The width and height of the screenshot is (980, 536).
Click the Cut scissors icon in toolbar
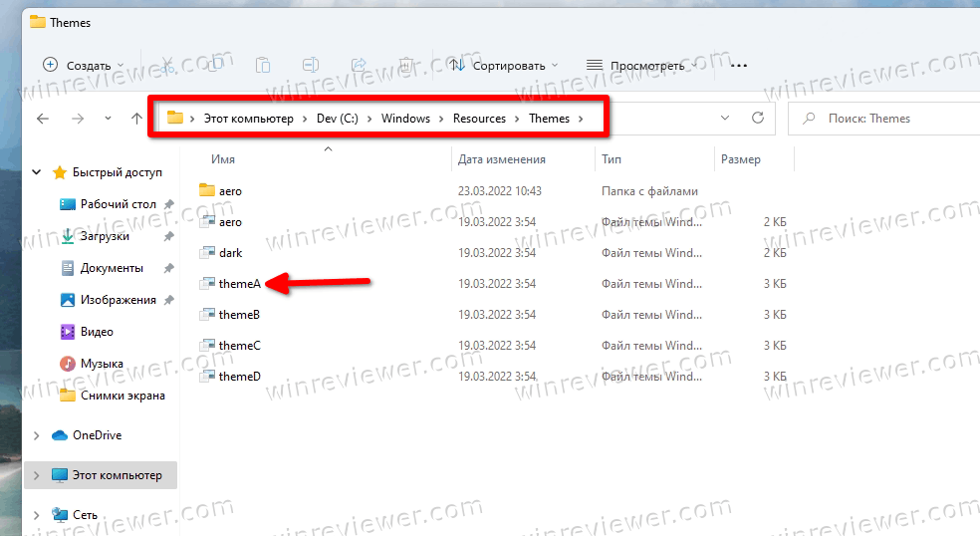[x=167, y=65]
